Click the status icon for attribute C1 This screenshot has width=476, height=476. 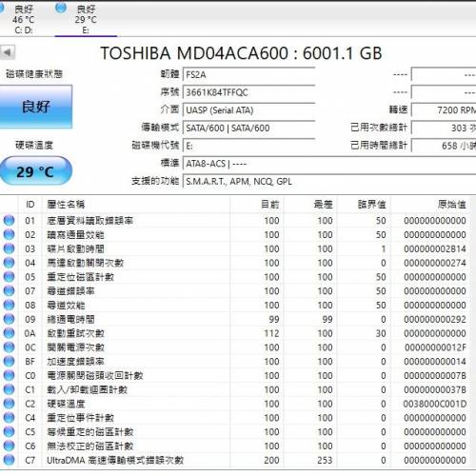9,389
